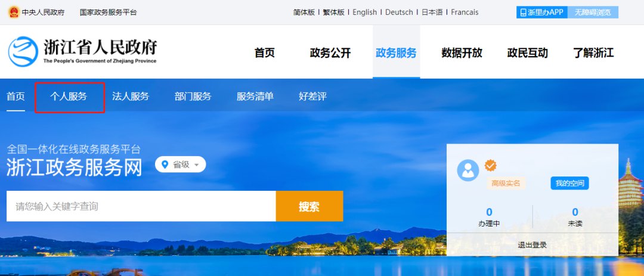Open 政务公开 menu

[330, 53]
